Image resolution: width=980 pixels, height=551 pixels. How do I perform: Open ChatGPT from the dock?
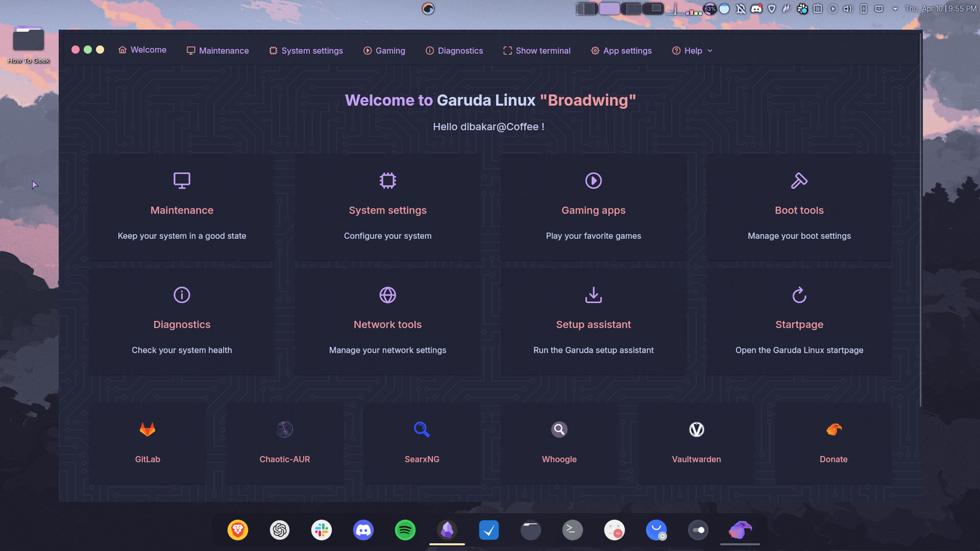coord(280,529)
